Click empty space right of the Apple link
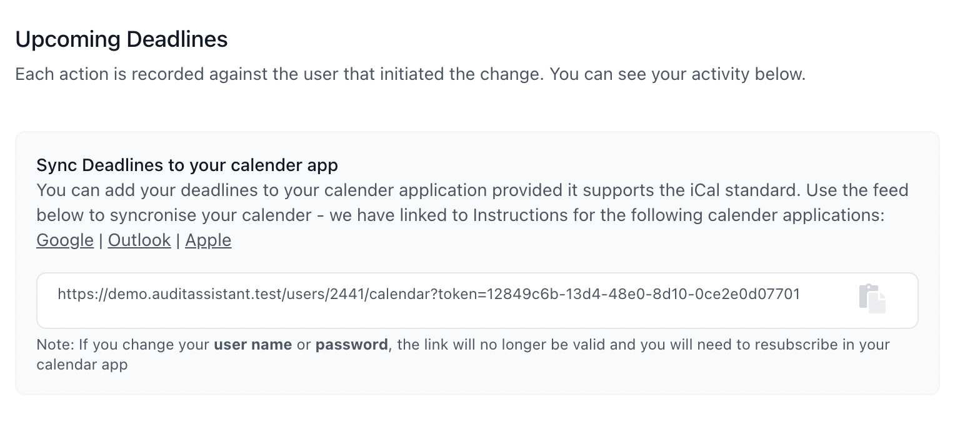Screen dimensions: 980x422 [562, 240]
